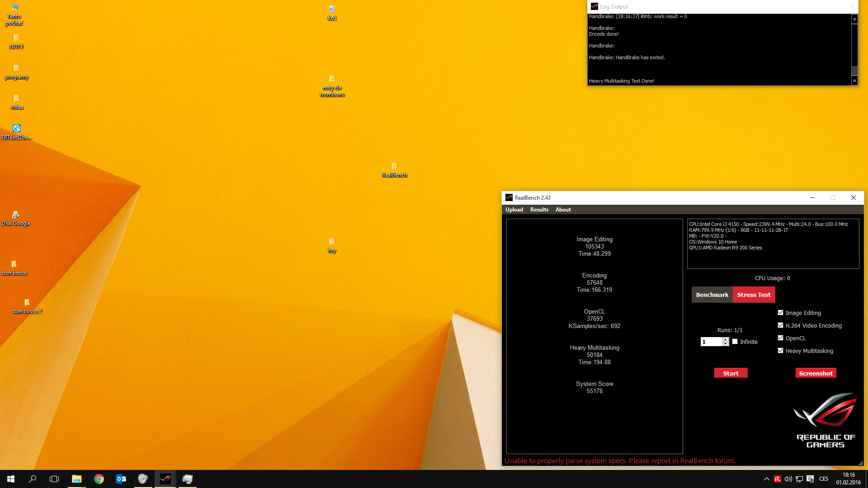Viewport: 868px width, 488px height.
Task: Open Task View on the taskbar
Action: pyautogui.click(x=54, y=479)
